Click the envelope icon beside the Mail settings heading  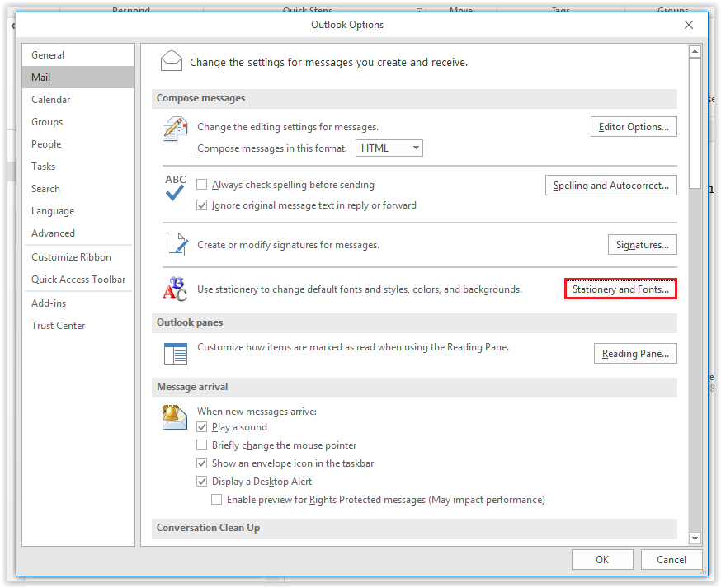click(x=171, y=61)
